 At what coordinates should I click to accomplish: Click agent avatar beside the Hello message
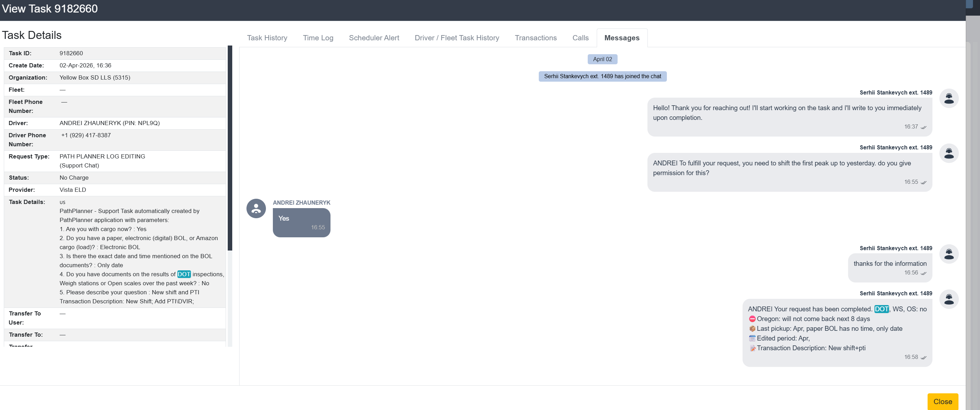coord(949,98)
